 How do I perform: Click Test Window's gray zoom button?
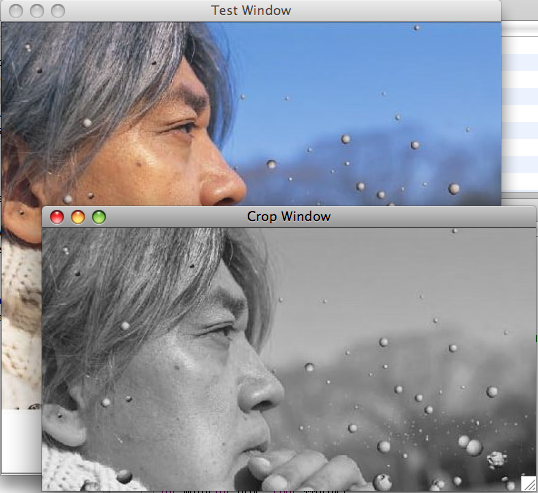58,11
